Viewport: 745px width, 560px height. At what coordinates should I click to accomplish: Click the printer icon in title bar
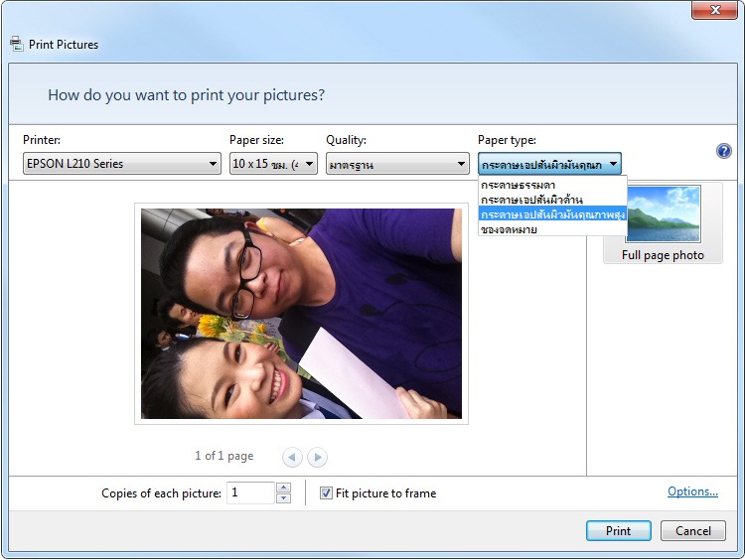16,44
